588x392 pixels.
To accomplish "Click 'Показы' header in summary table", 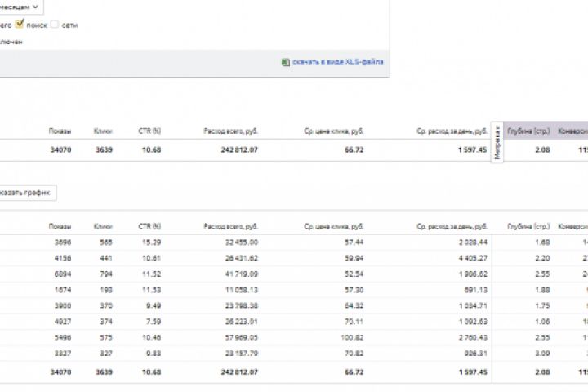I will (x=60, y=131).
